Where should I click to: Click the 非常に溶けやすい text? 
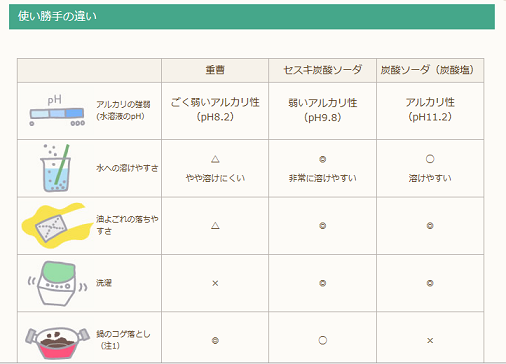pyautogui.click(x=323, y=178)
